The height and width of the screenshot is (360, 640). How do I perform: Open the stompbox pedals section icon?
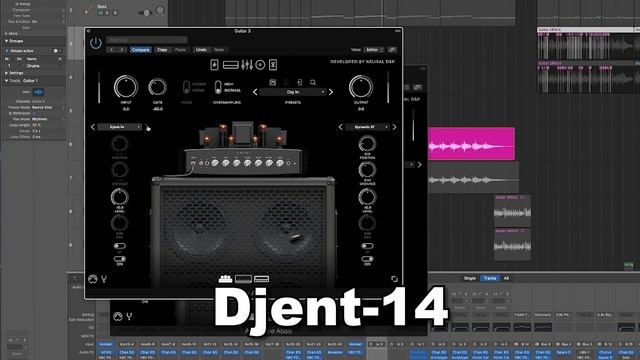pyautogui.click(x=214, y=64)
